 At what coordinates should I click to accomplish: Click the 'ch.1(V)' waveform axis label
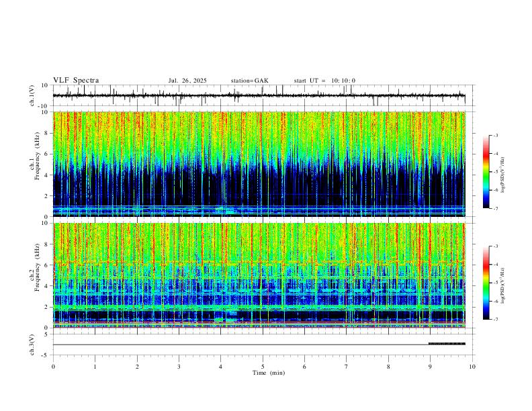[32, 95]
